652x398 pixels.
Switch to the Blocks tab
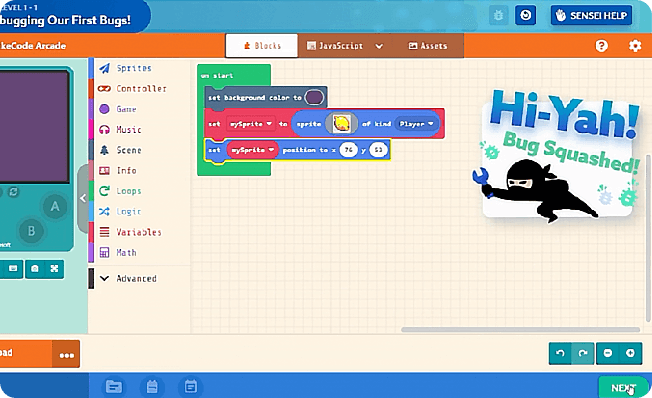coord(262,46)
